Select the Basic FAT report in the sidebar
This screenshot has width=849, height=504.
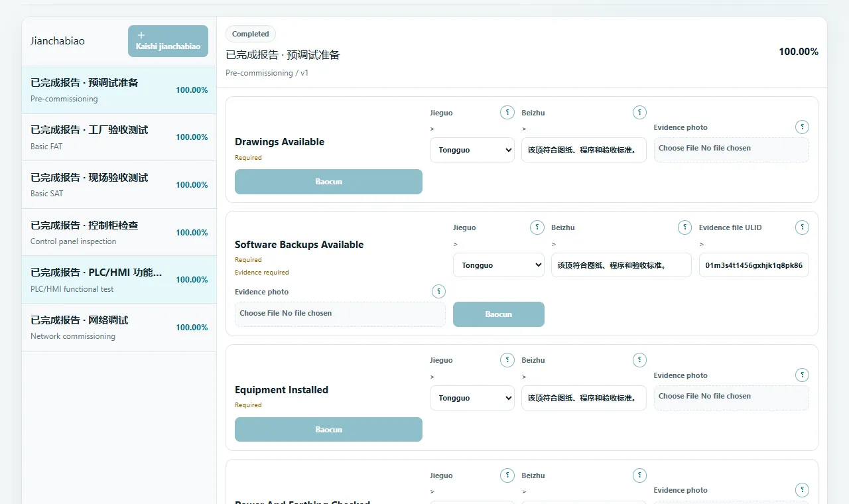119,137
